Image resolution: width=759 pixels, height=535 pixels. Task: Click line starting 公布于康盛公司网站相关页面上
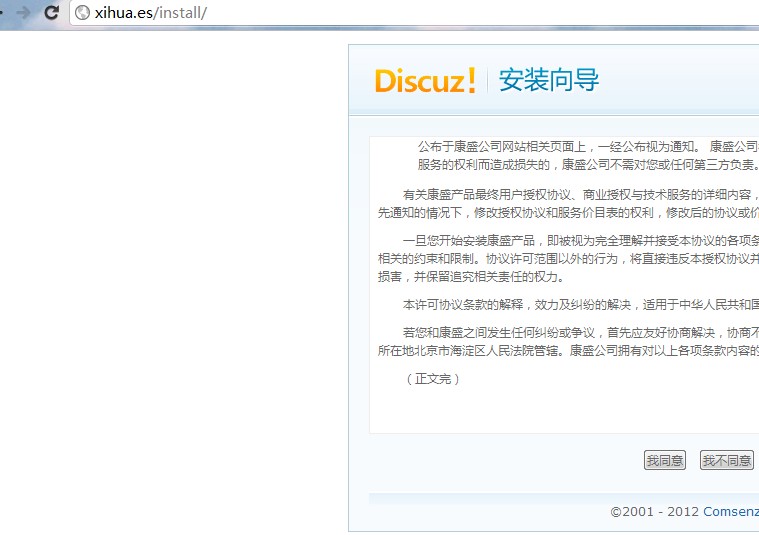coord(588,147)
